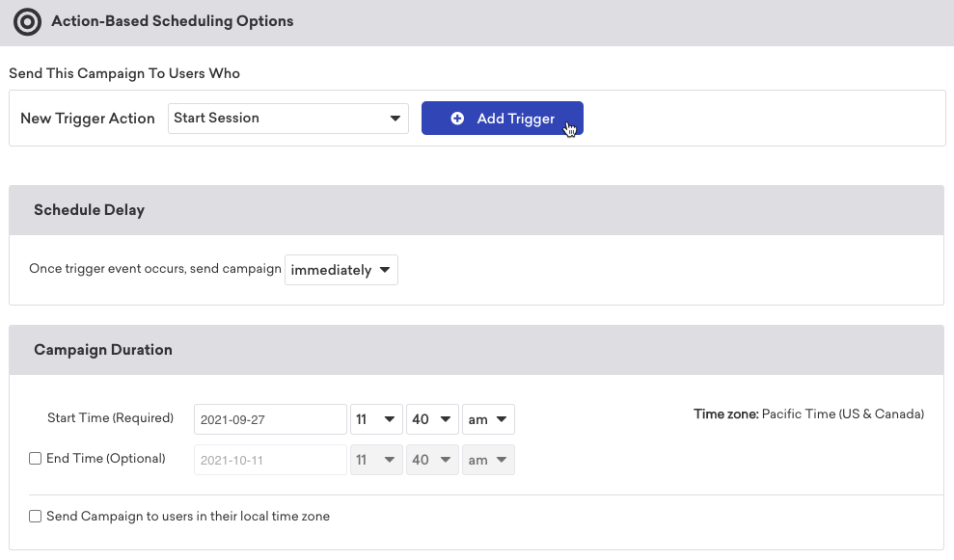The width and height of the screenshot is (954, 560).
Task: Open the End Time minute dropdown
Action: pyautogui.click(x=432, y=460)
